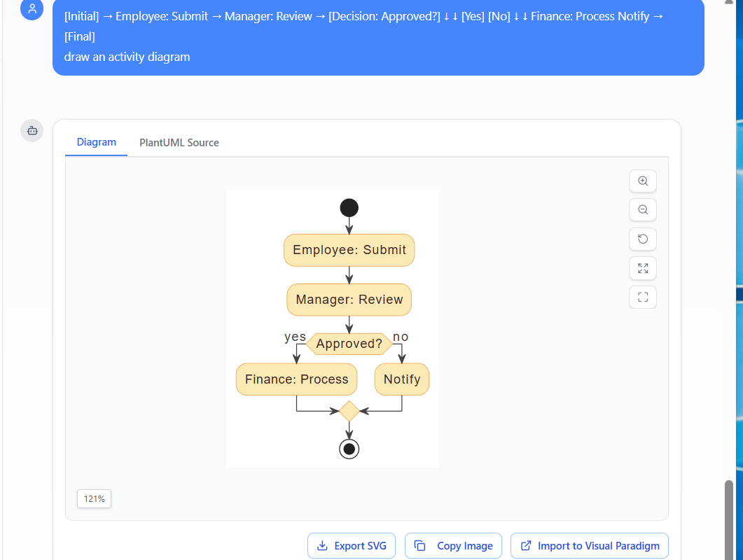Viewport: 743px width, 560px height.
Task: Click the Finance: Process activity node
Action: click(x=296, y=379)
